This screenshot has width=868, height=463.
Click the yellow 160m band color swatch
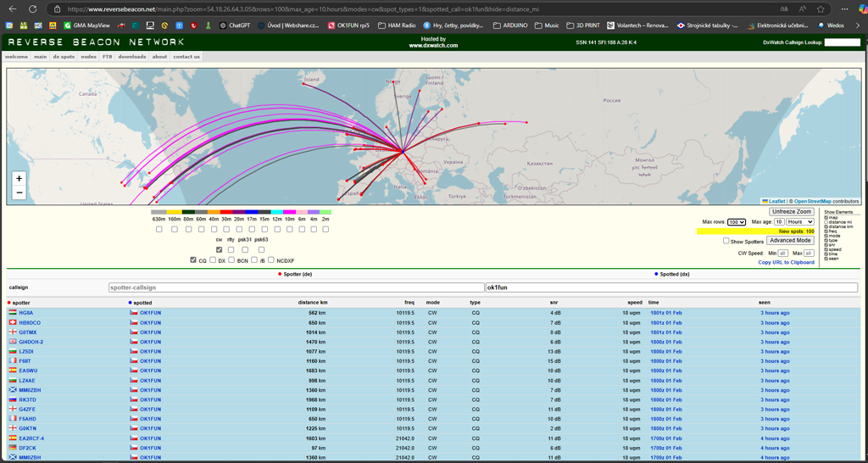[173, 212]
